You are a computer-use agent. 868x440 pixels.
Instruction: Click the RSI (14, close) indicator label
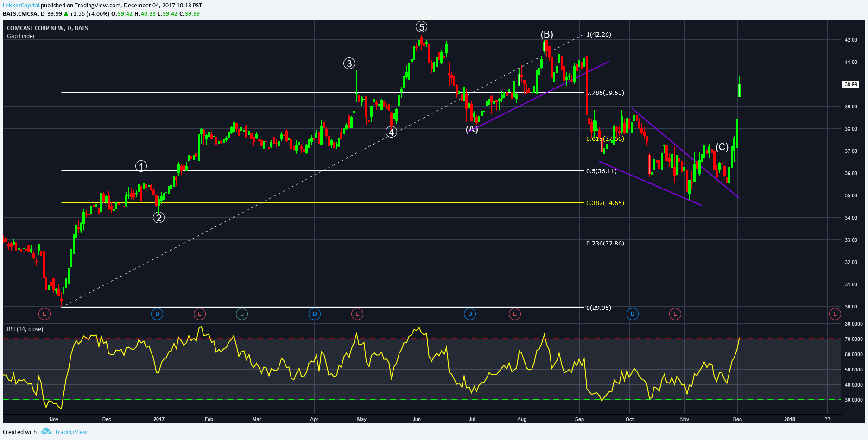click(25, 329)
